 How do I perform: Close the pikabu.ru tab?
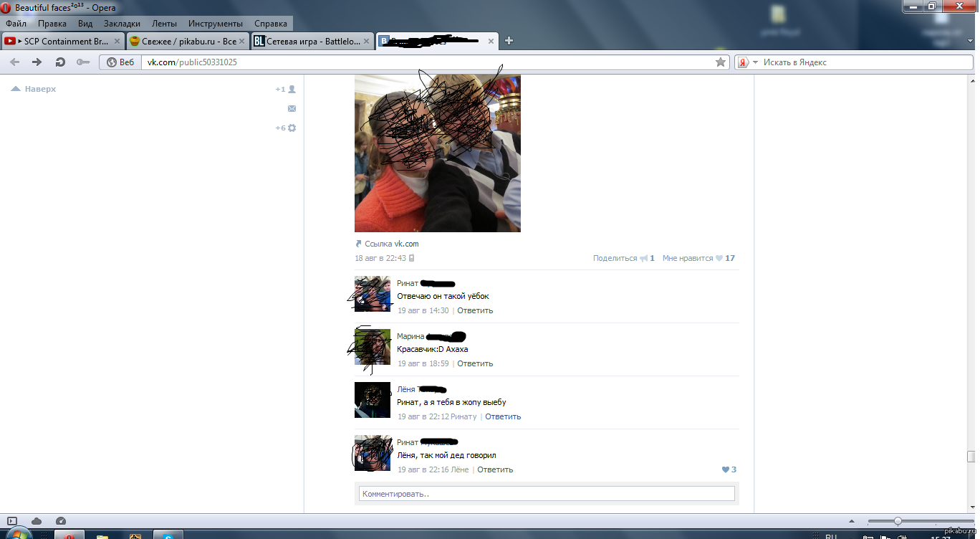pos(243,42)
